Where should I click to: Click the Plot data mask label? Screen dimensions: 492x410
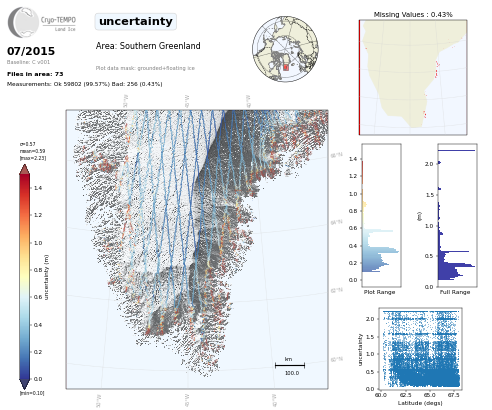145,68
